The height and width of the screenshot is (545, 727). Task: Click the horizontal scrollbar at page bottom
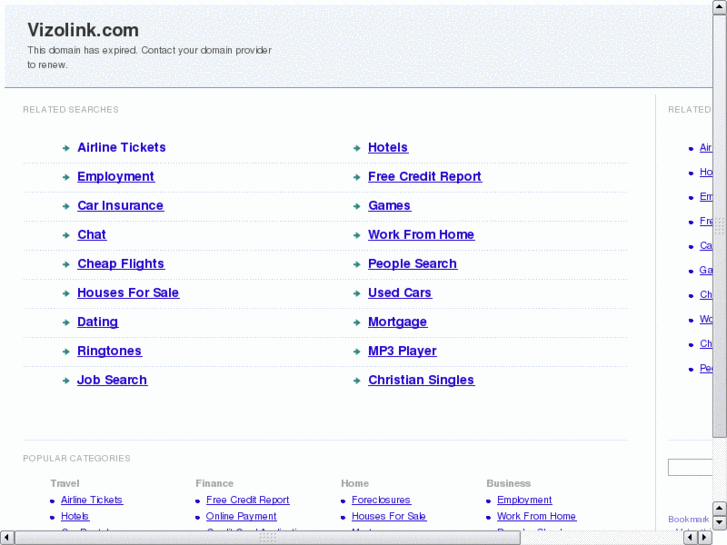click(268, 537)
